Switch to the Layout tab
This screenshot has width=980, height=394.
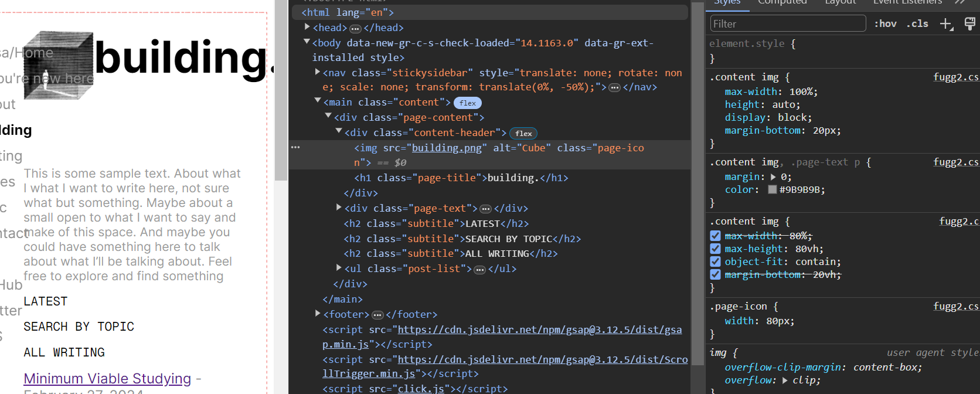841,2
